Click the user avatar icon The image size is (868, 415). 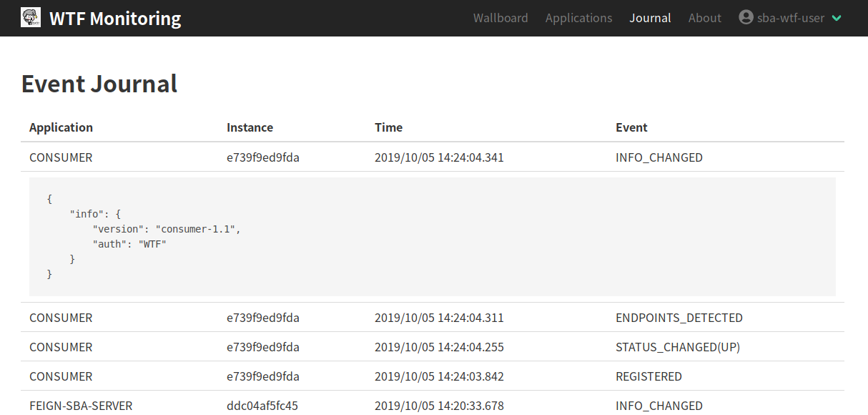746,18
